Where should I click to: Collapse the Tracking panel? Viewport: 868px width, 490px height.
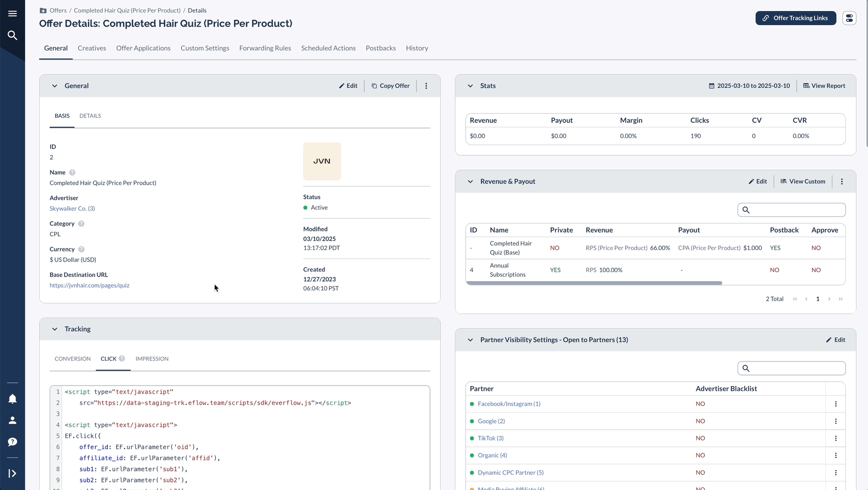[55, 329]
